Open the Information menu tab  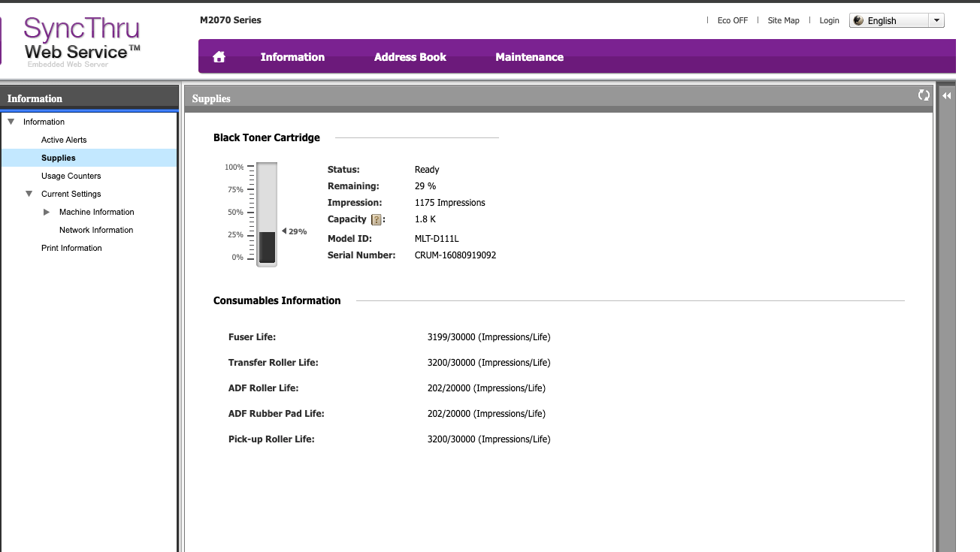[x=292, y=57]
